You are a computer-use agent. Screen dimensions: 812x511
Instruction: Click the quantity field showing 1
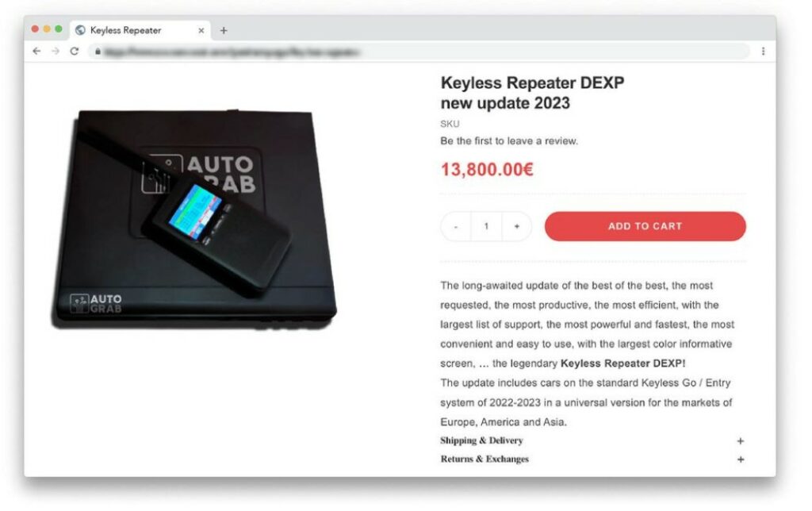(x=486, y=226)
